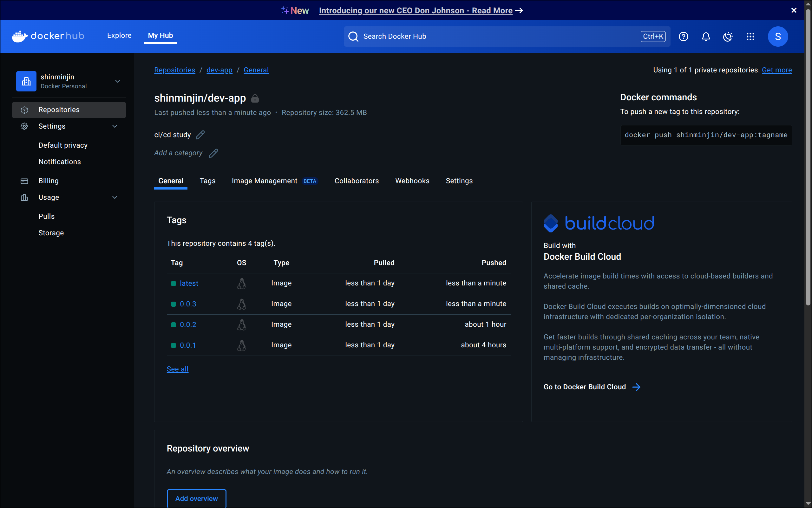The height and width of the screenshot is (508, 812).
Task: Open the notifications bell icon
Action: 706,36
